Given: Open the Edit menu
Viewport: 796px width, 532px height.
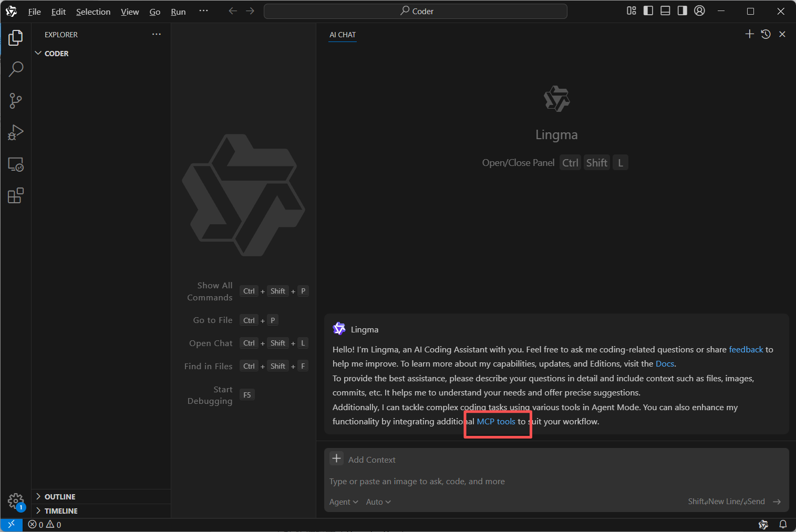Looking at the screenshot, I should 58,12.
